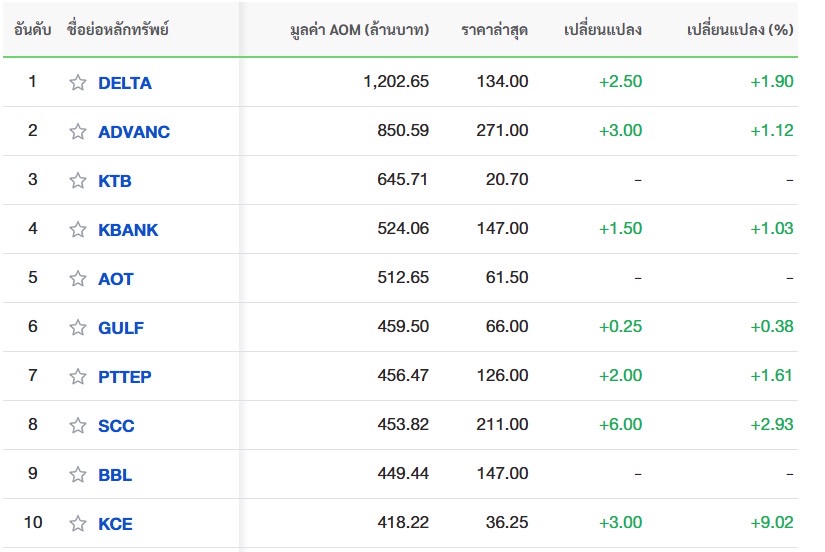825x552 pixels.
Task: Sort by อันดับ column header
Action: pos(33,29)
